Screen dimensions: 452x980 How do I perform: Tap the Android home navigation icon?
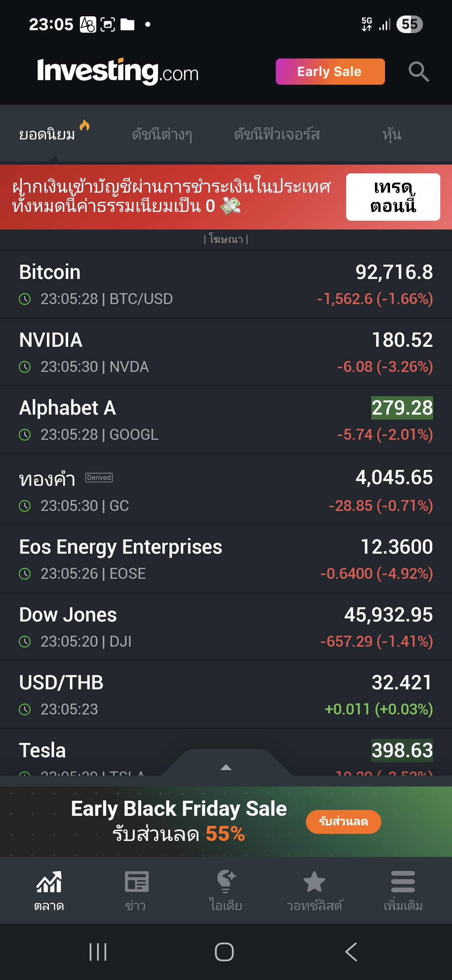coord(224,952)
